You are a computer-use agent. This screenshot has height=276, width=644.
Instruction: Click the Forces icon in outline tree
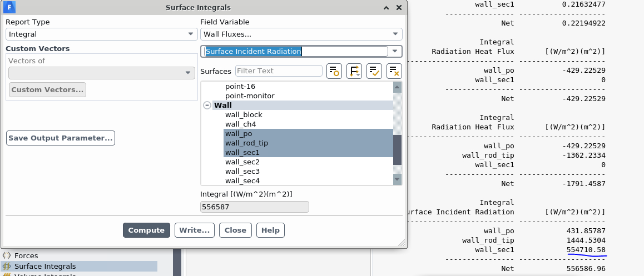click(7, 256)
